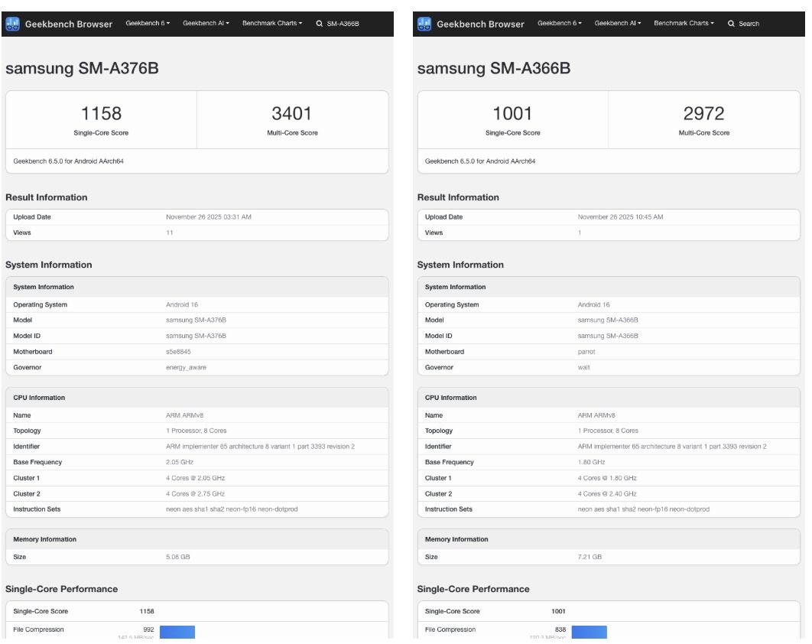Click the 2972 Multi-Core Score value

[x=703, y=114]
